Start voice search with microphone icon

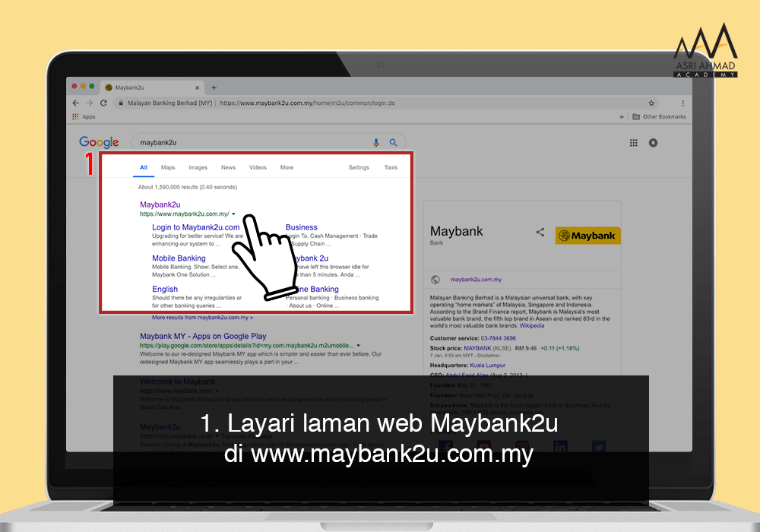click(x=376, y=142)
